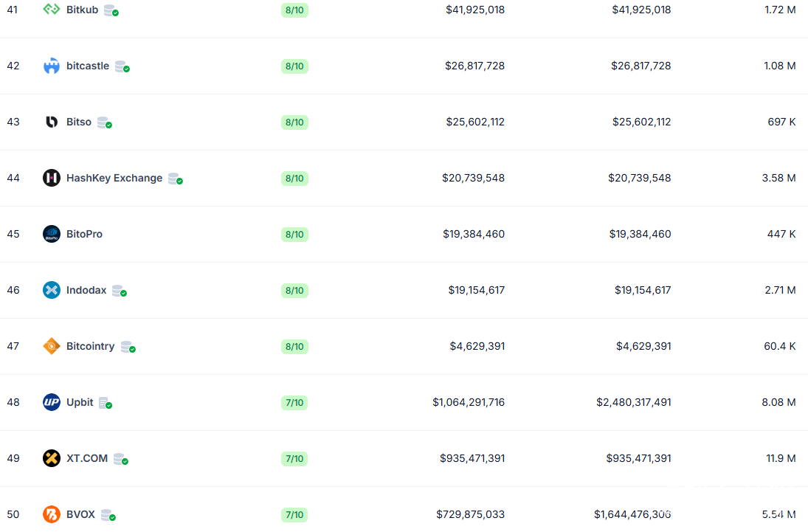Click the reserves badge beside BVOX

[108, 515]
